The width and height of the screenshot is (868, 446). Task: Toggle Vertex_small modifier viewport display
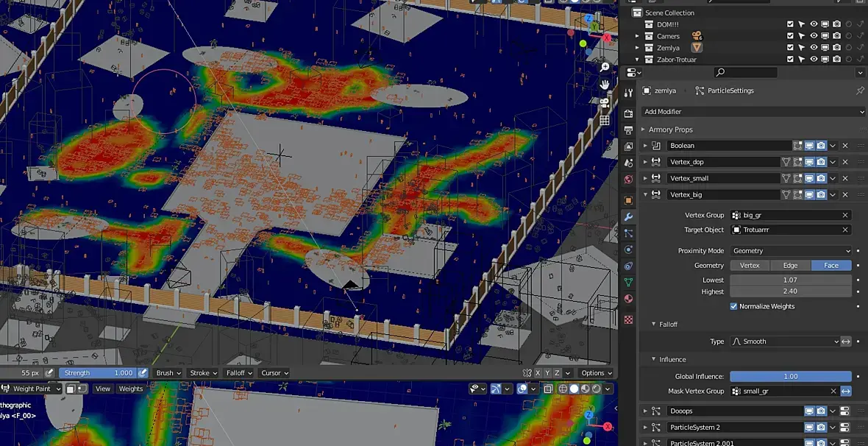point(809,178)
